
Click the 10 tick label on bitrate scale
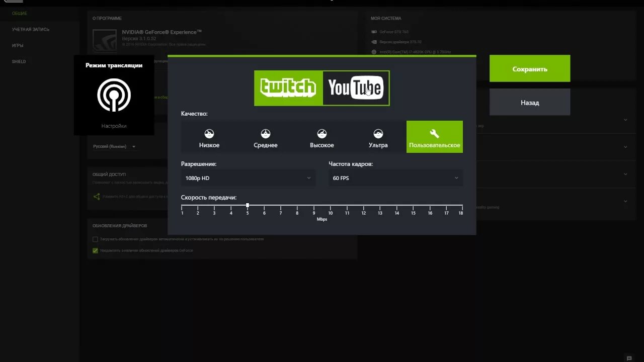[331, 213]
